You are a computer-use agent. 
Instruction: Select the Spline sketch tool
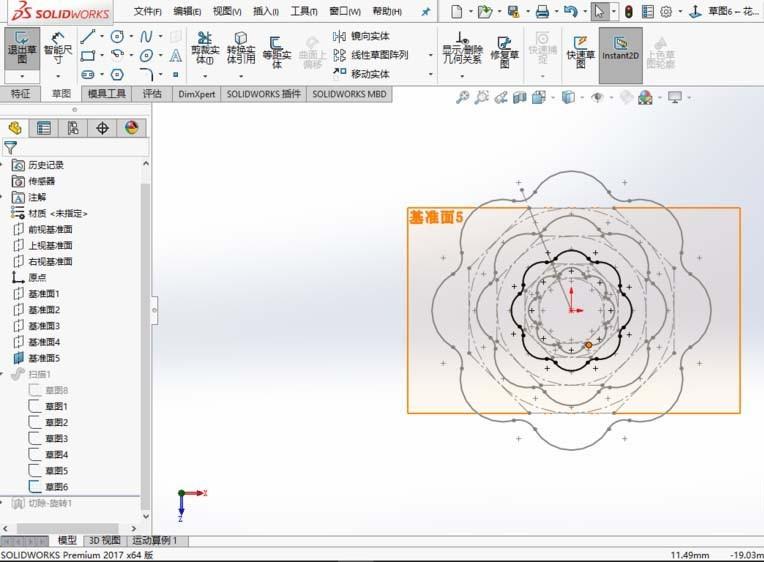(146, 36)
